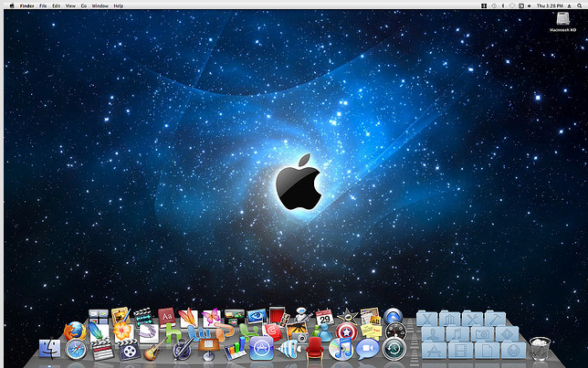
Task: Open the Music folder stack
Action: pyautogui.click(x=457, y=333)
